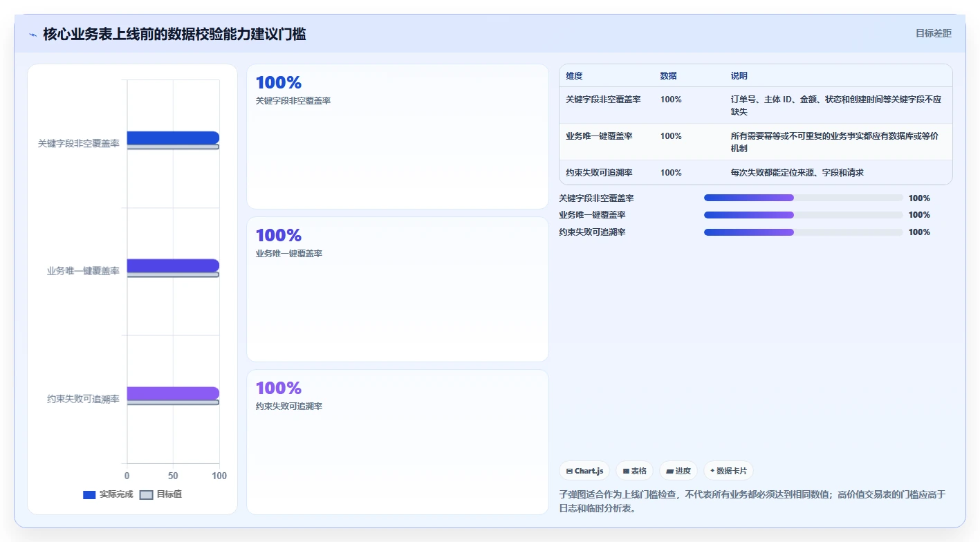The height and width of the screenshot is (542, 980).
Task: Click the 数据 column header
Action: coord(668,76)
